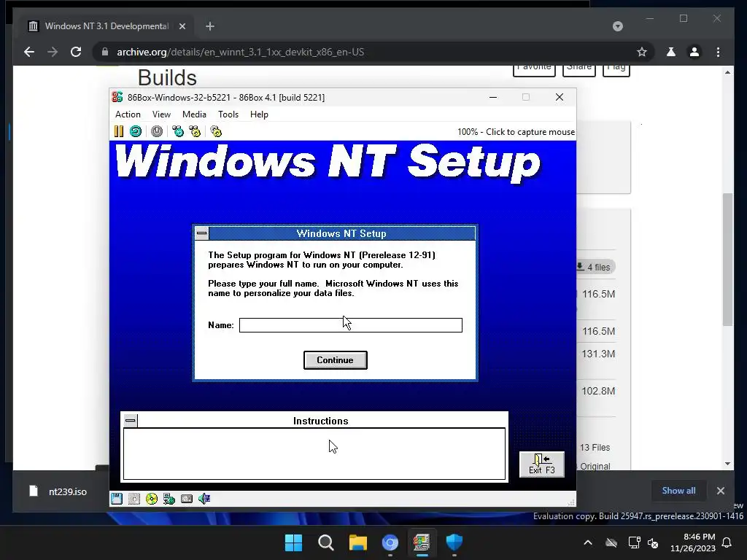
Task: Show hidden tray icons chevron
Action: point(588,542)
